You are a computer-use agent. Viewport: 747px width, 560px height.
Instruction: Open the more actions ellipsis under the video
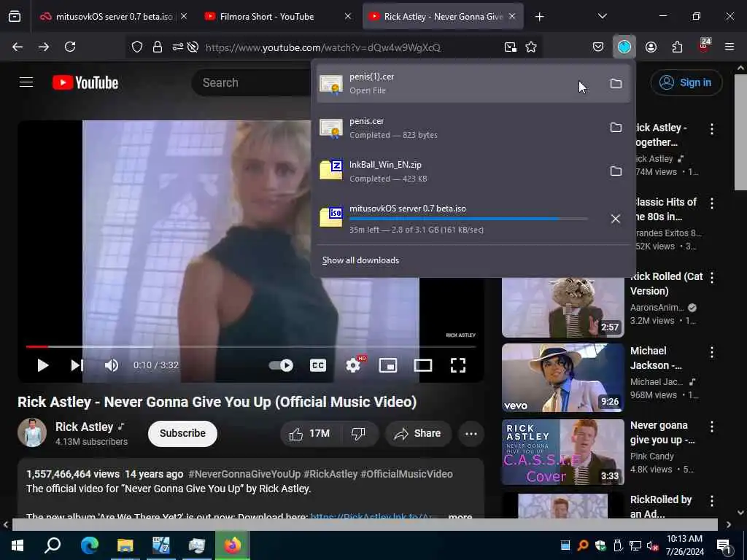coord(471,434)
